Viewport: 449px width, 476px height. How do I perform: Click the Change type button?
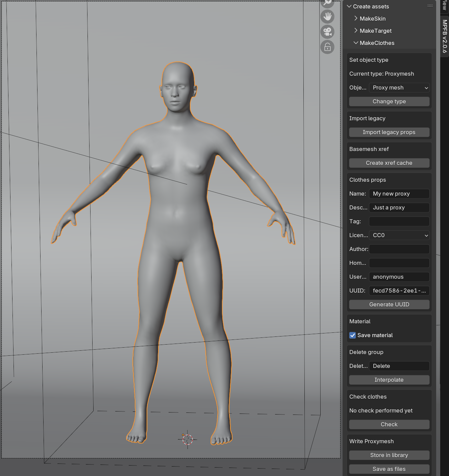coord(389,101)
